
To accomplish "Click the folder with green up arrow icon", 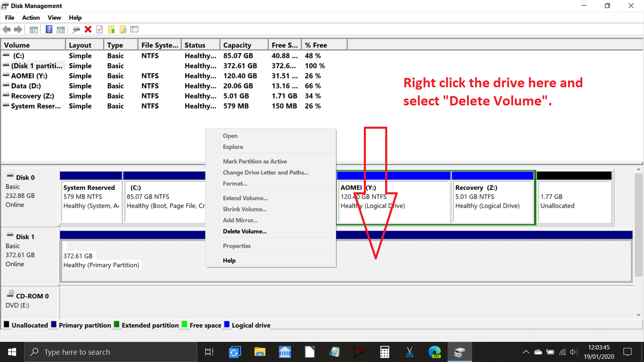I will [112, 29].
